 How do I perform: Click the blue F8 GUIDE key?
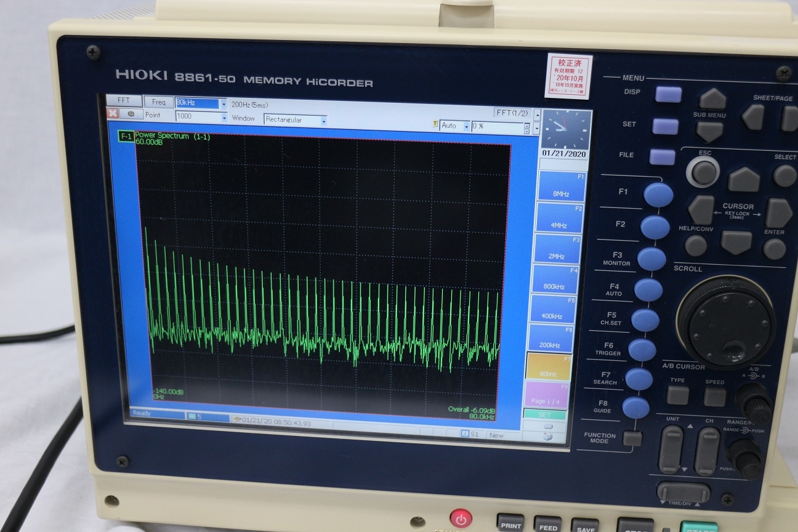point(635,407)
